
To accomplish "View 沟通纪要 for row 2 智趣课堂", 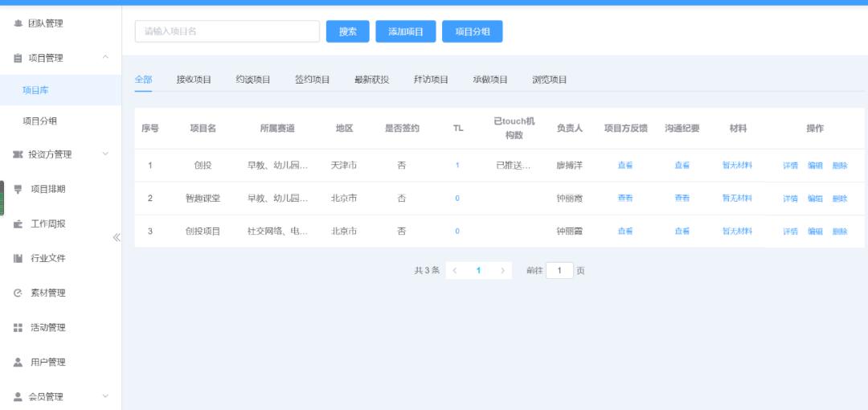I will tap(682, 198).
